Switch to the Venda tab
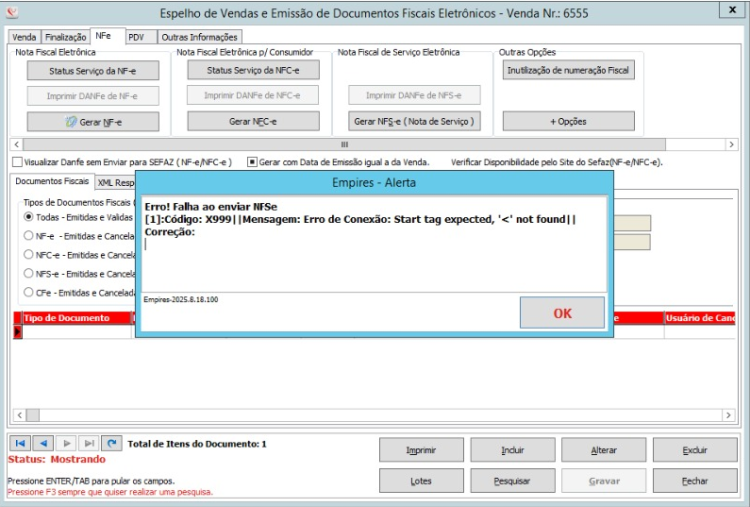750x507 pixels. [24, 37]
